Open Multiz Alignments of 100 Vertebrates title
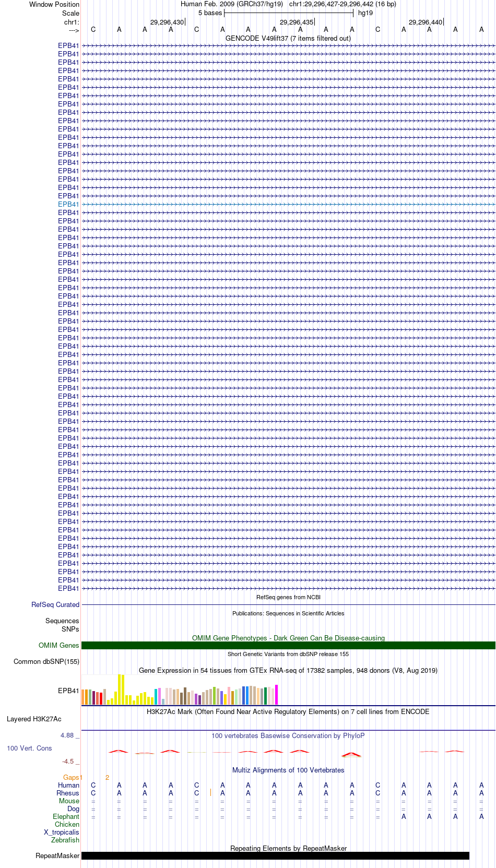Screen dimensions: 496x868 (288, 770)
